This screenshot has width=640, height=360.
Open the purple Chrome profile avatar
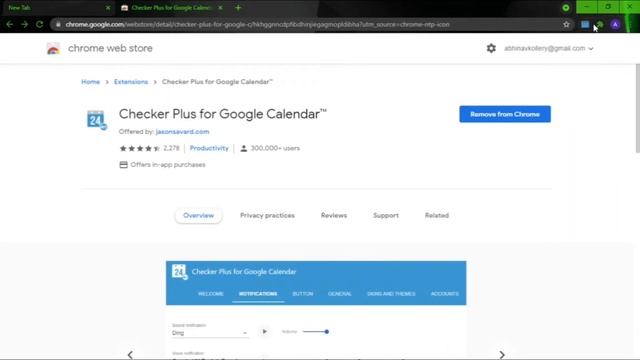point(615,24)
